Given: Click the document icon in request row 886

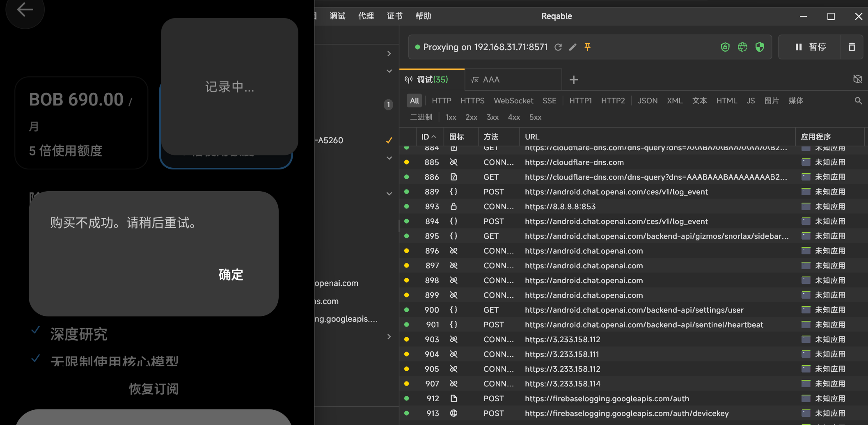Looking at the screenshot, I should point(453,177).
